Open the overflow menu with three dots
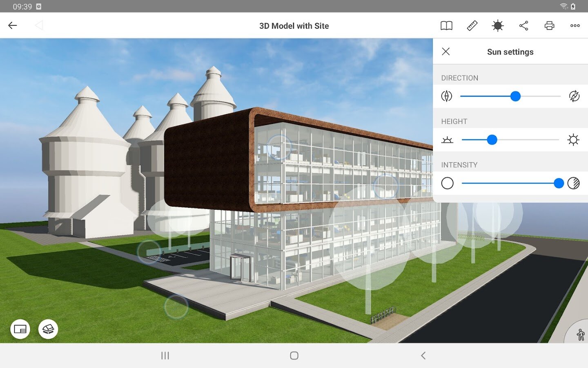Image resolution: width=588 pixels, height=368 pixels. tap(575, 25)
